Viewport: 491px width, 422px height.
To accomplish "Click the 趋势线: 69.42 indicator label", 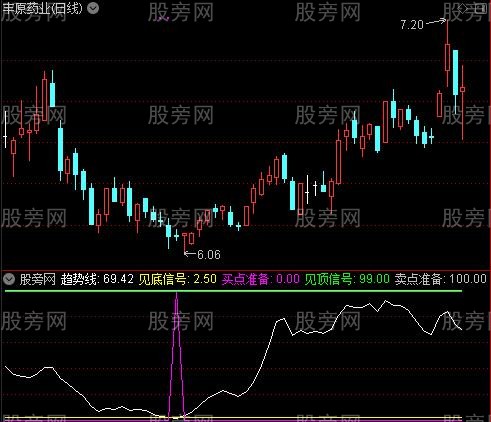I will tap(97, 279).
